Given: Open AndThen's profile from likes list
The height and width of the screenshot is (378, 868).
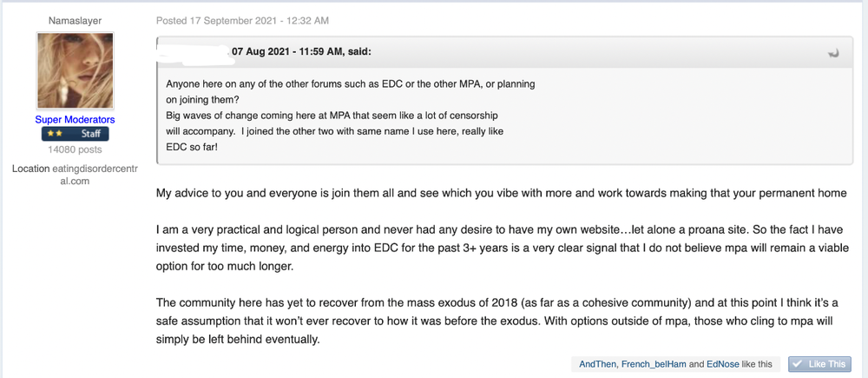Looking at the screenshot, I should click(x=597, y=364).
